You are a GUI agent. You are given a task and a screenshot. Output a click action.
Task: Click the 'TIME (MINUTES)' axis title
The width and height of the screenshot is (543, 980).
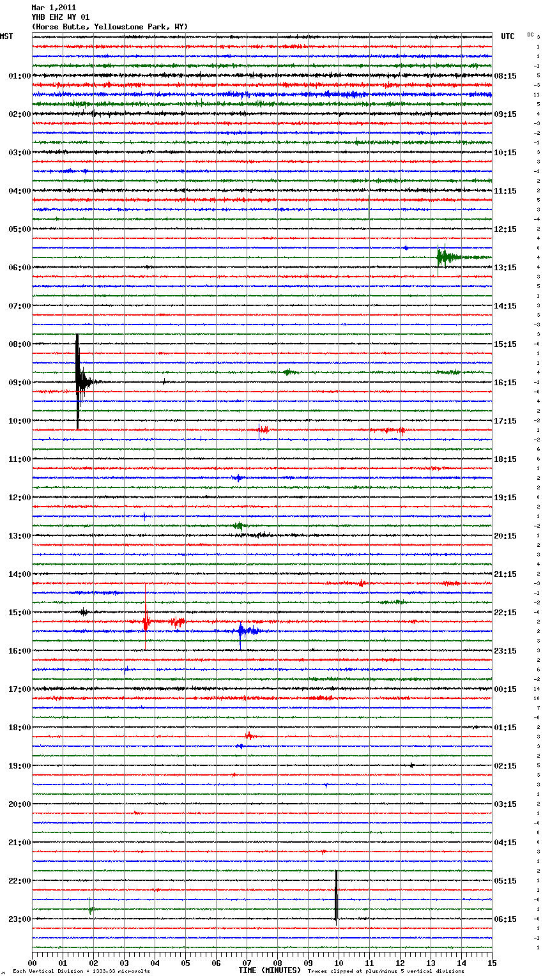pyautogui.click(x=270, y=970)
